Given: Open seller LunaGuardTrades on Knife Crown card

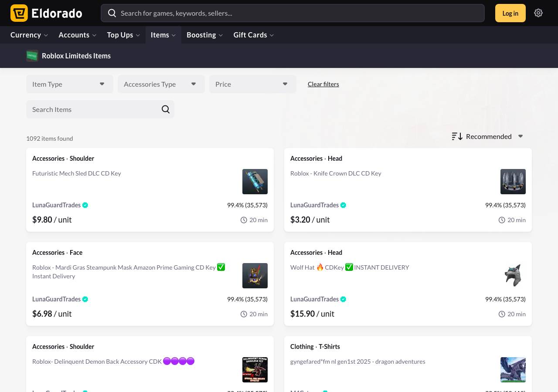Looking at the screenshot, I should (x=315, y=205).
